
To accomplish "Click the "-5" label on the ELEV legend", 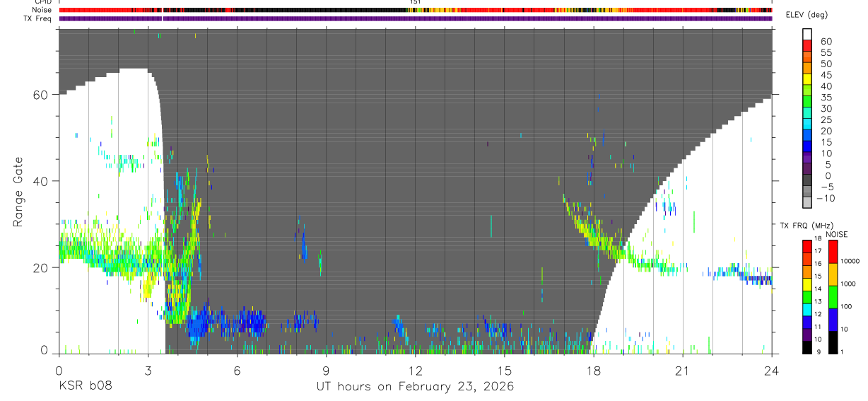I will [x=826, y=187].
